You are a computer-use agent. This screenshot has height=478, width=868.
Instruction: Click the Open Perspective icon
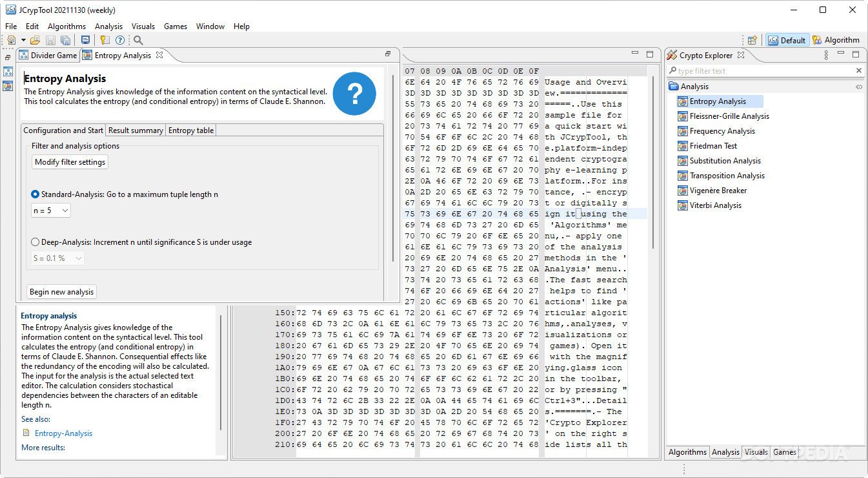752,40
